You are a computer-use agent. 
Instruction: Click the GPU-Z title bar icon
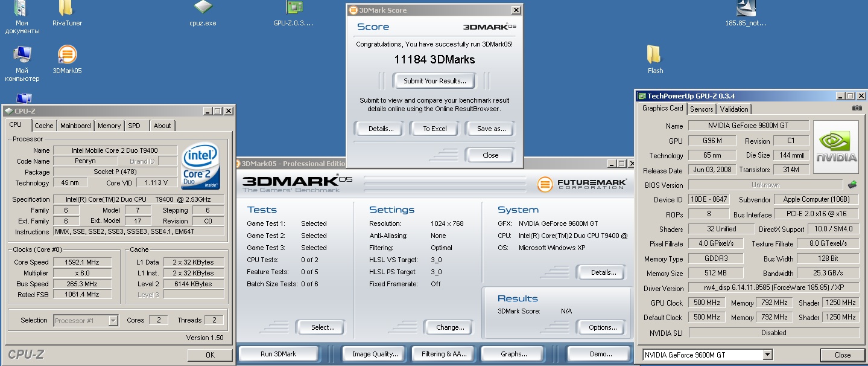(x=642, y=96)
